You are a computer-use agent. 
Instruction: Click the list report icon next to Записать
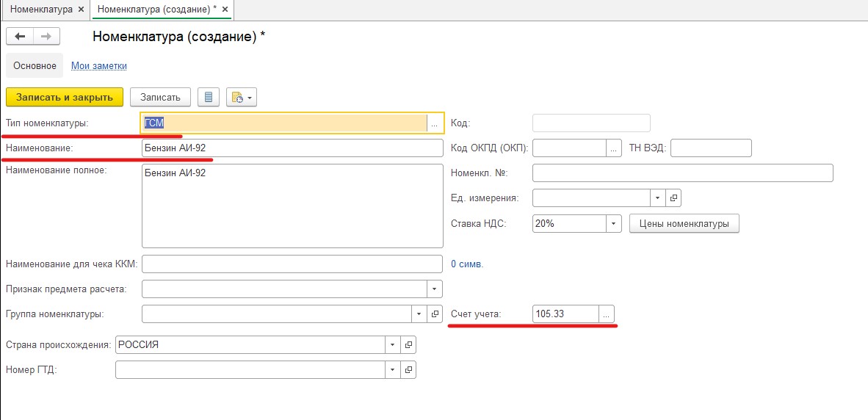tap(209, 97)
